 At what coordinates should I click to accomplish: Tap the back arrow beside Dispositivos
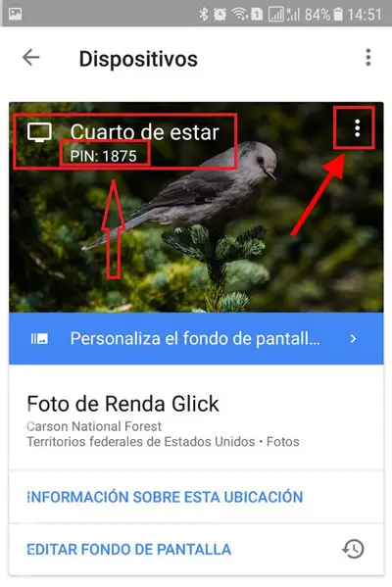tap(30, 58)
